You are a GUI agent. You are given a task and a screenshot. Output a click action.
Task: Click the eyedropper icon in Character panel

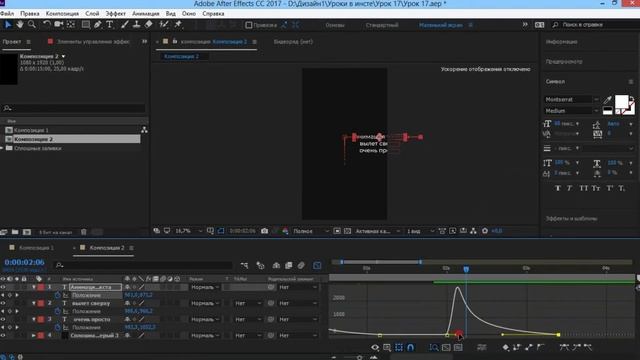[608, 100]
